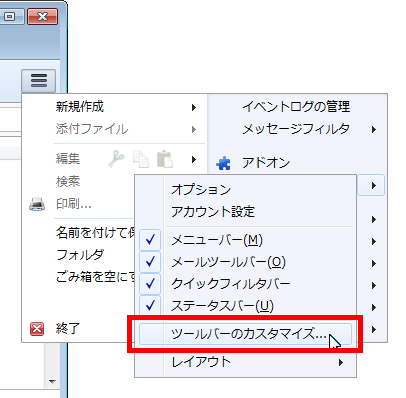Click the highlighted arrow next to オプション
The width and height of the screenshot is (406, 398).
[x=371, y=185]
